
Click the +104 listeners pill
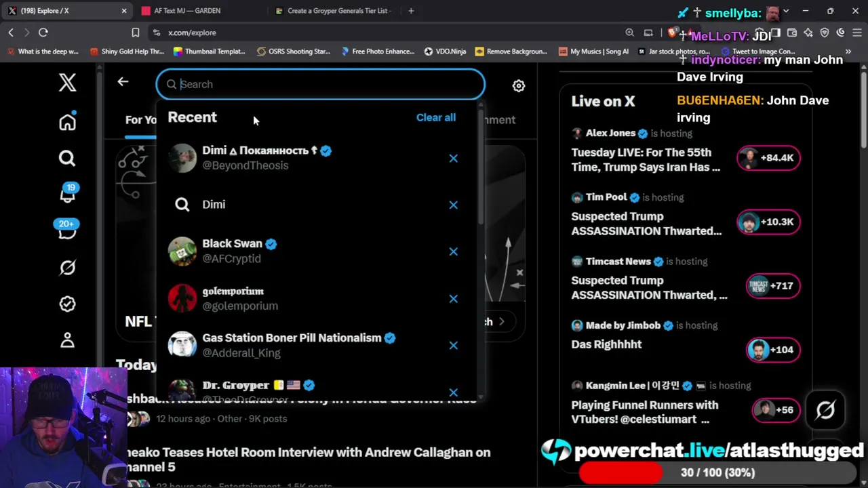[x=772, y=350]
